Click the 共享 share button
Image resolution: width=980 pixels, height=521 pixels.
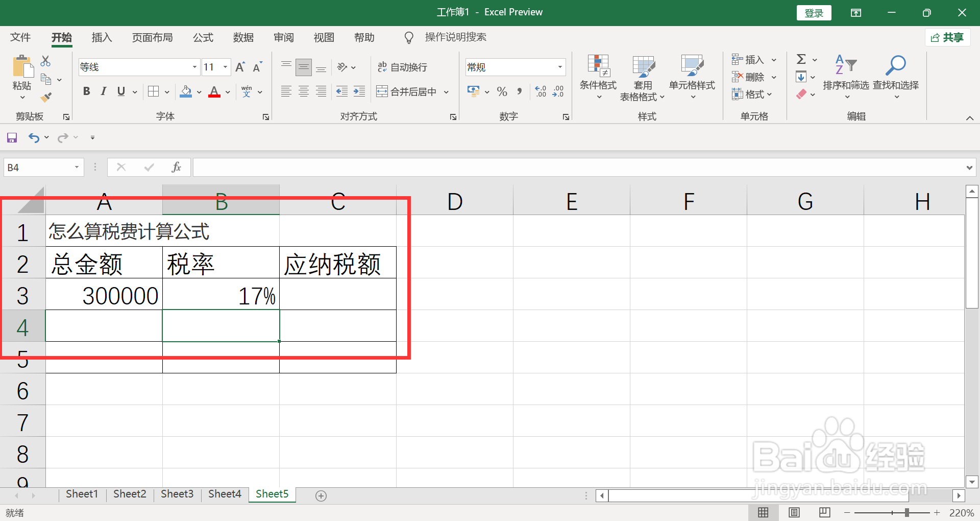coord(948,37)
